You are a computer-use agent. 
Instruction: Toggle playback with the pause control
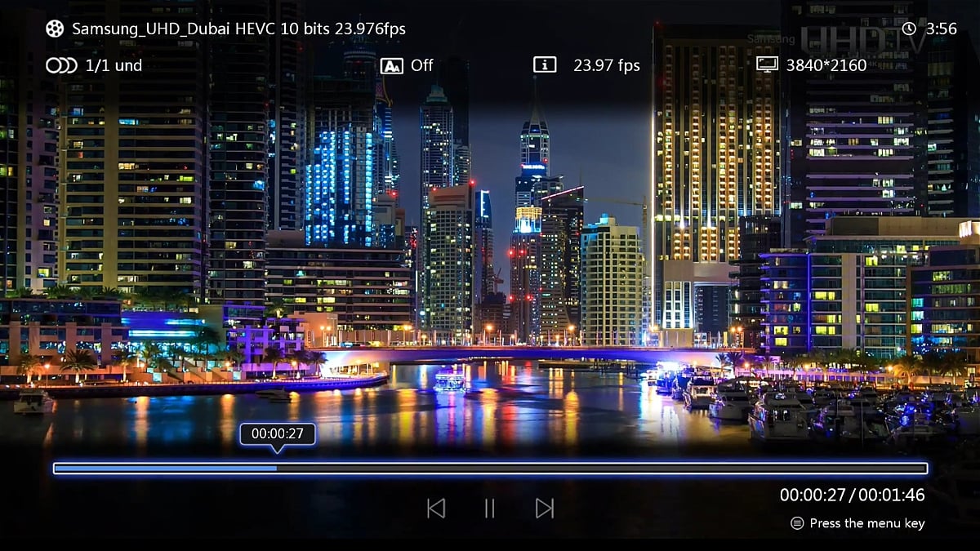pyautogui.click(x=490, y=507)
